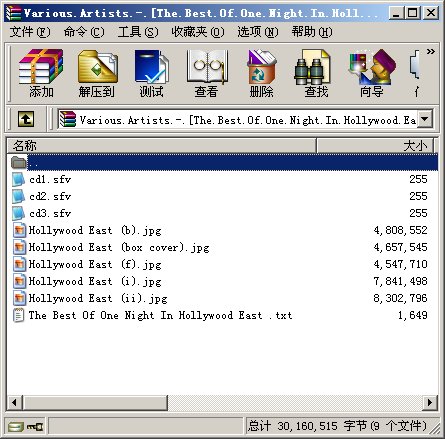This screenshot has height=439, width=445.
Task: Close the WinRAR window
Action: click(x=431, y=13)
